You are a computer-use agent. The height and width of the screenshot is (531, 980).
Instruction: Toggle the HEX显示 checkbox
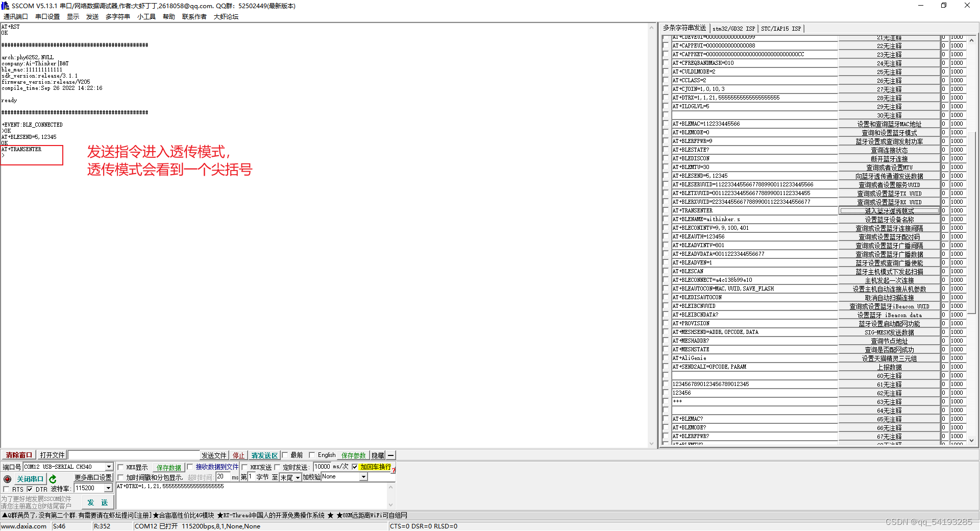pyautogui.click(x=120, y=467)
